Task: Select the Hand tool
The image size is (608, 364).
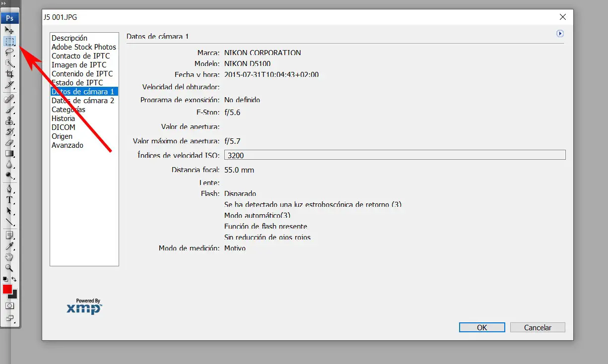Action: (9, 257)
